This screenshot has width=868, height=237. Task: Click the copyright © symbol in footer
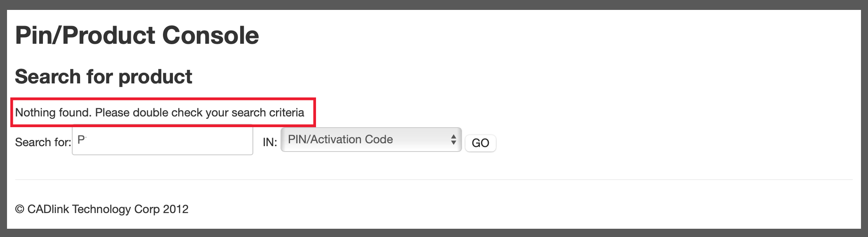(x=19, y=209)
